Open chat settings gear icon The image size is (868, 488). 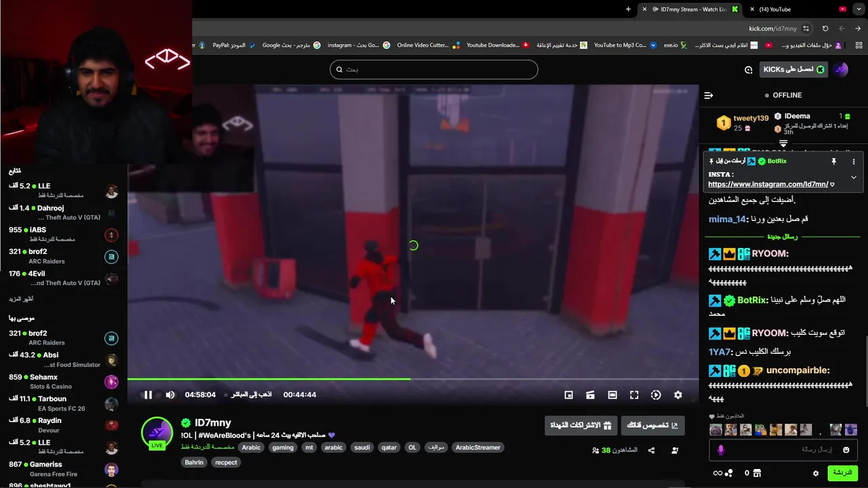point(816,473)
